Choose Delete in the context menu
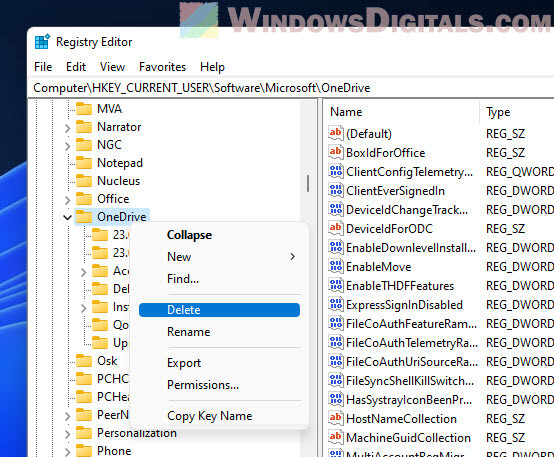554x457 pixels. click(x=219, y=310)
